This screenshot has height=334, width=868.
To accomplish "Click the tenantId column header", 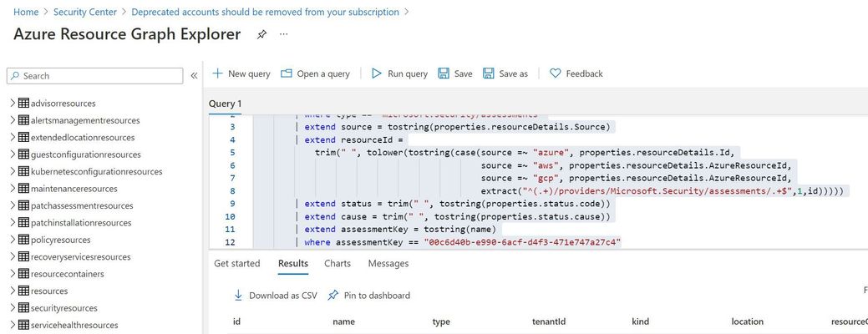I will coord(549,321).
